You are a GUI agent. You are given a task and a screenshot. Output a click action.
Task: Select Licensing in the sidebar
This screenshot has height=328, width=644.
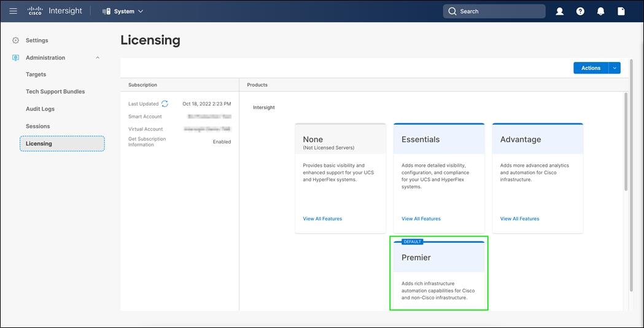click(62, 143)
